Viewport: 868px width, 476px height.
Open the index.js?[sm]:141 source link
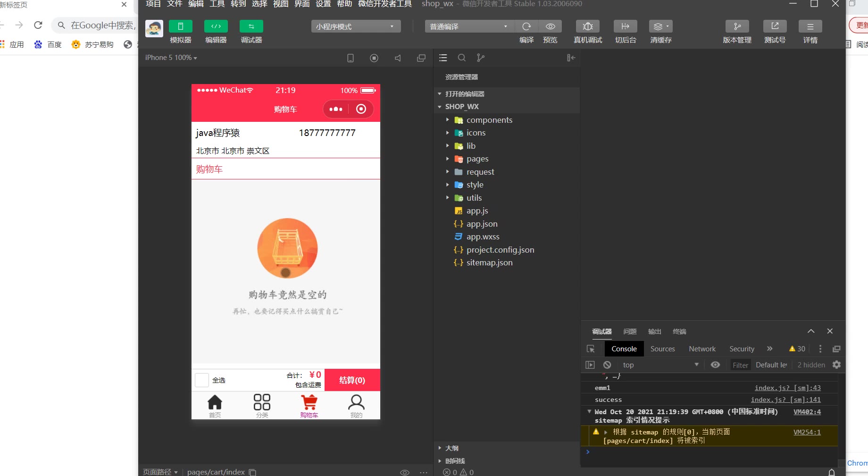(x=785, y=400)
